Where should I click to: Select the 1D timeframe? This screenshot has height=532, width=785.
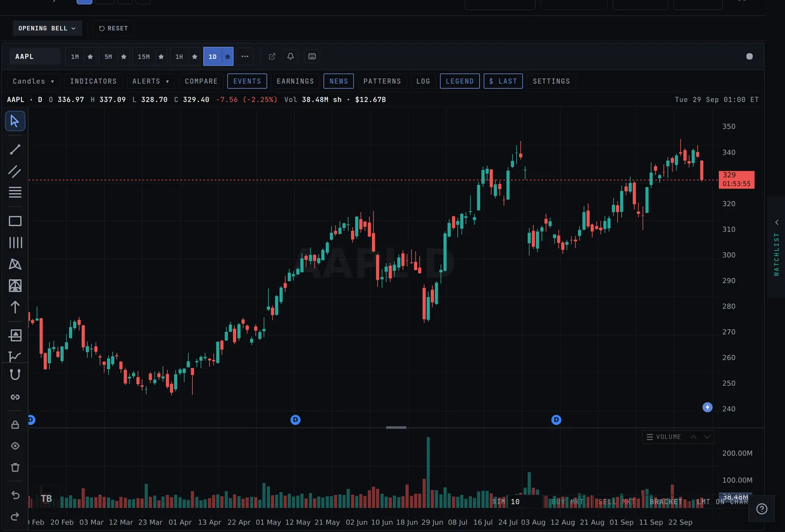212,57
